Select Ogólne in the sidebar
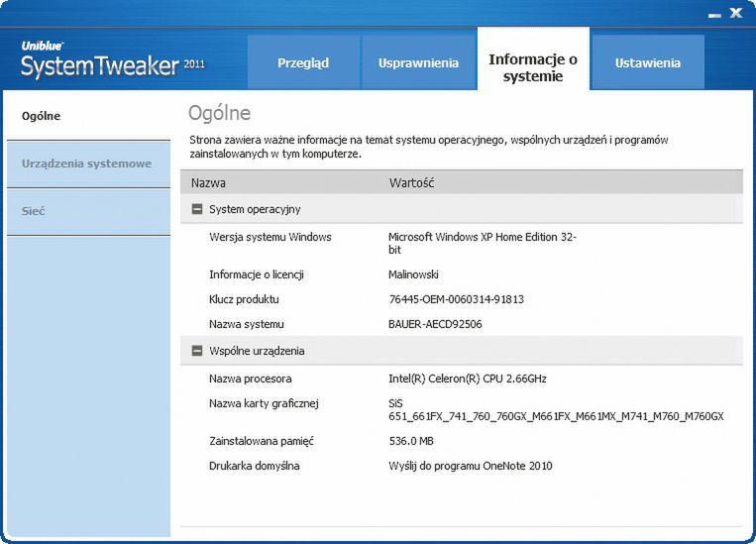Viewport: 756px width, 544px height. (x=89, y=116)
